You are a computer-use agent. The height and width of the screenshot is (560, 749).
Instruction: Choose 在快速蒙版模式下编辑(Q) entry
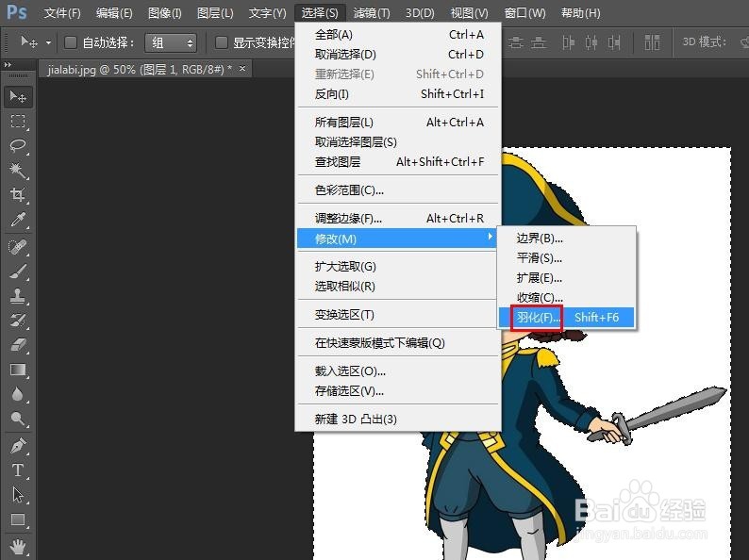click(x=398, y=343)
